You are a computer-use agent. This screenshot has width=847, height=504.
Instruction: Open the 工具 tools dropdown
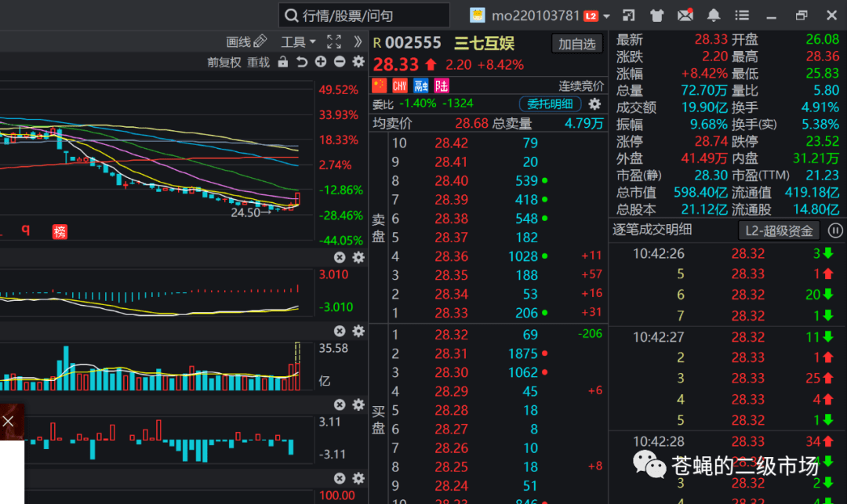pyautogui.click(x=298, y=42)
